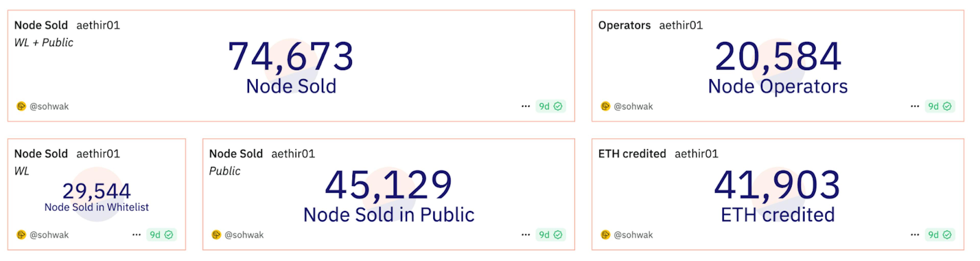Click sohwak avatar icon in ETH credited card
980x261 pixels.
click(605, 235)
